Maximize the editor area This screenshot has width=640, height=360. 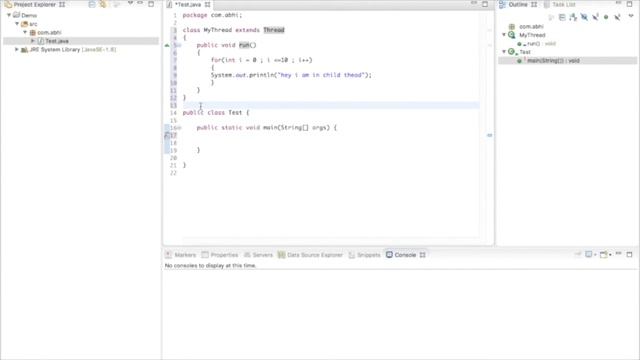485,4
